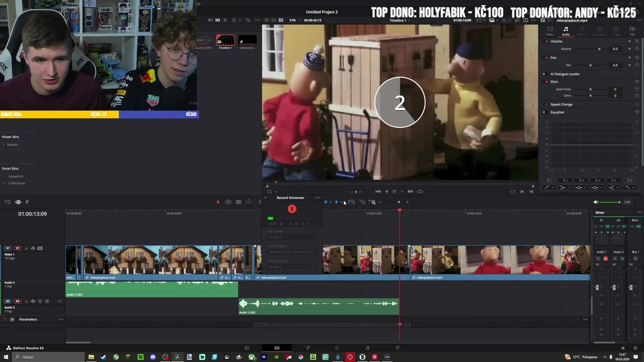Enable the AI Dialogue Leveler switch
The width and height of the screenshot is (644, 362).
tap(545, 74)
